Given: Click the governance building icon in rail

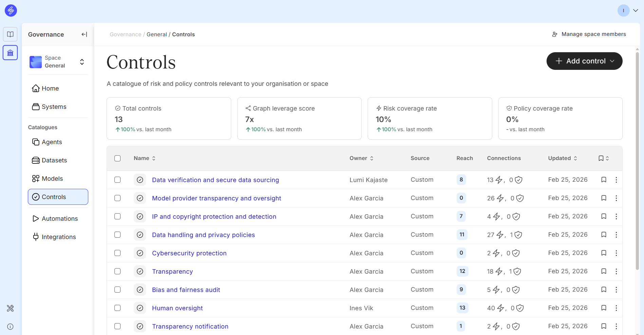Looking at the screenshot, I should 10,53.
